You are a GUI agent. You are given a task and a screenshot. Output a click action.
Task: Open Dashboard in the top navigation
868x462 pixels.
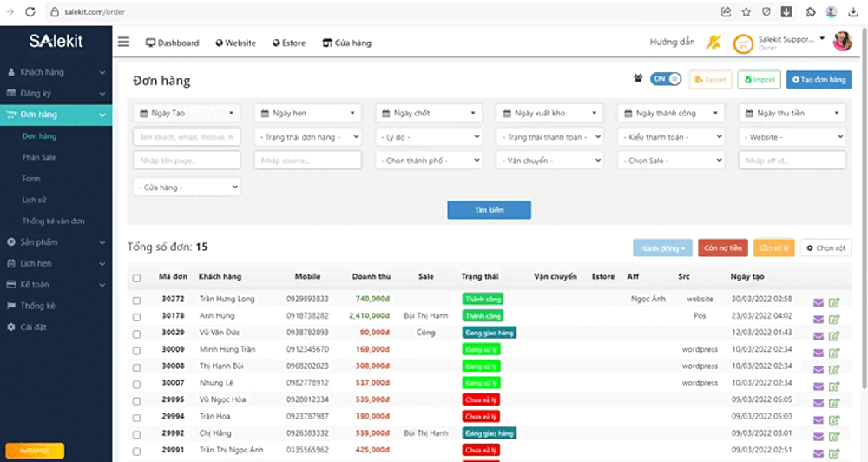click(172, 43)
